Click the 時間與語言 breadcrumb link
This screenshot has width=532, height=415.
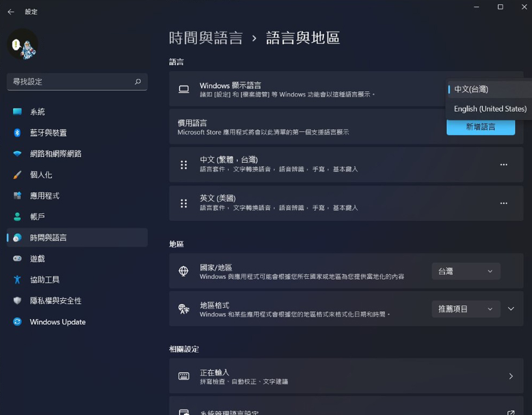click(205, 38)
